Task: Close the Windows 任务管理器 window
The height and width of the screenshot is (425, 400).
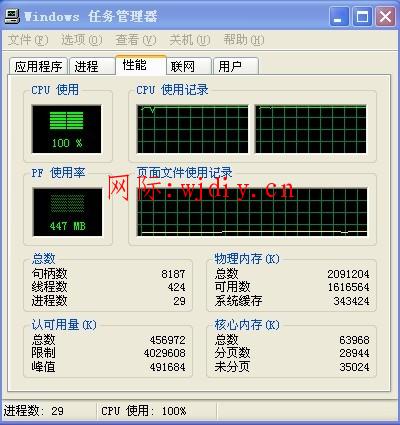Action: (x=385, y=16)
